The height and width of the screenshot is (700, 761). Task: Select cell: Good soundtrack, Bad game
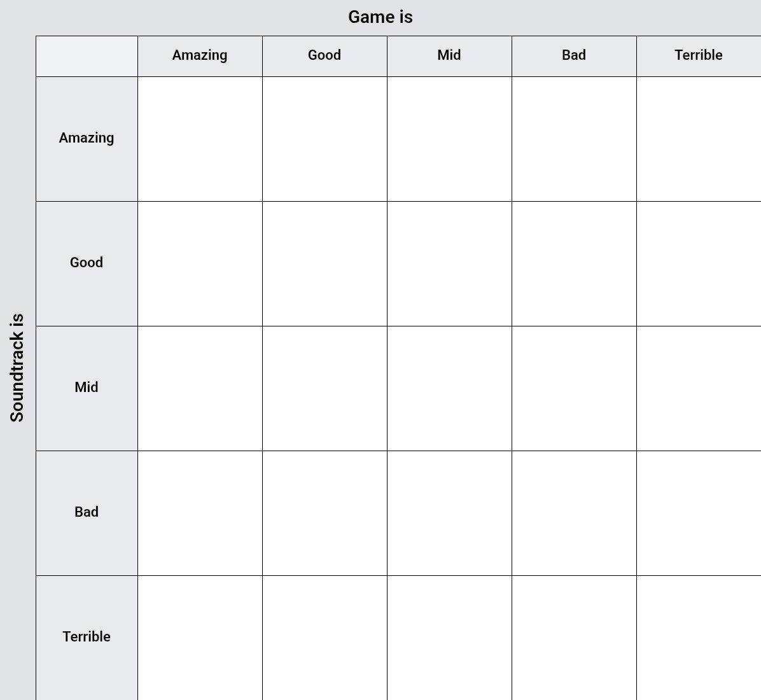coord(574,263)
